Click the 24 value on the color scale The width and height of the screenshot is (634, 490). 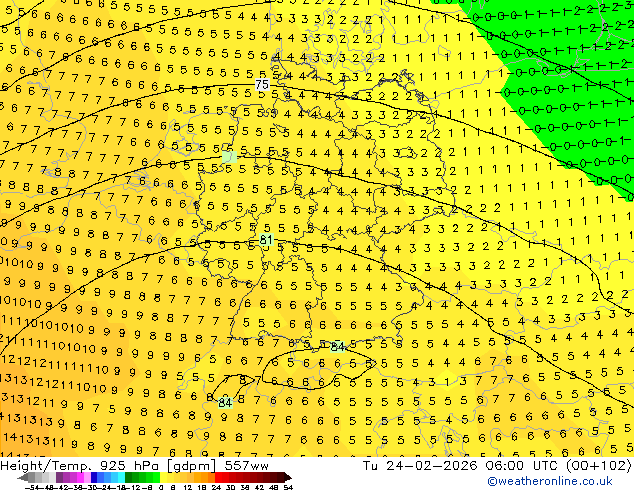[x=216, y=487]
